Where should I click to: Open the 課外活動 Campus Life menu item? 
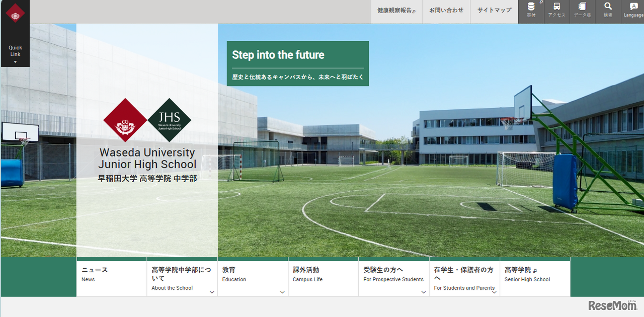coord(323,278)
